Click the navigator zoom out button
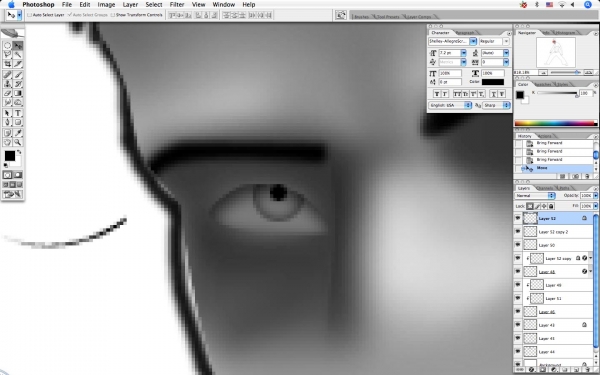The image size is (600, 375). click(543, 72)
